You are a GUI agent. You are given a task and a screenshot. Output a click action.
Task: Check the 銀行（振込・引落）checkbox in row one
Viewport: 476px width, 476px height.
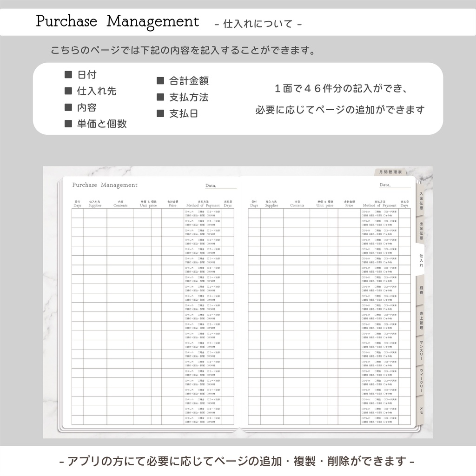click(186, 215)
